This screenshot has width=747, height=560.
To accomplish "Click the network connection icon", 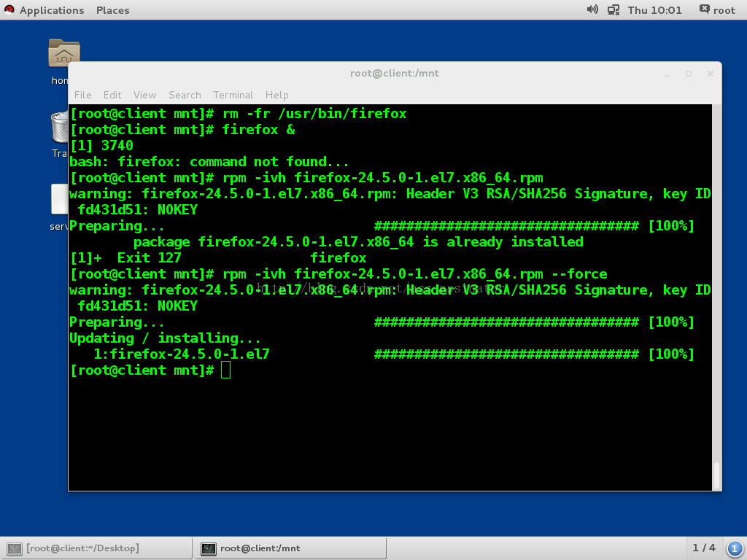I will pos(613,10).
